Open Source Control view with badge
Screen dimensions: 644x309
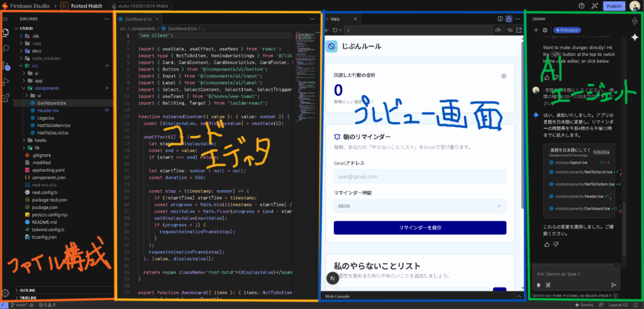coord(6,65)
